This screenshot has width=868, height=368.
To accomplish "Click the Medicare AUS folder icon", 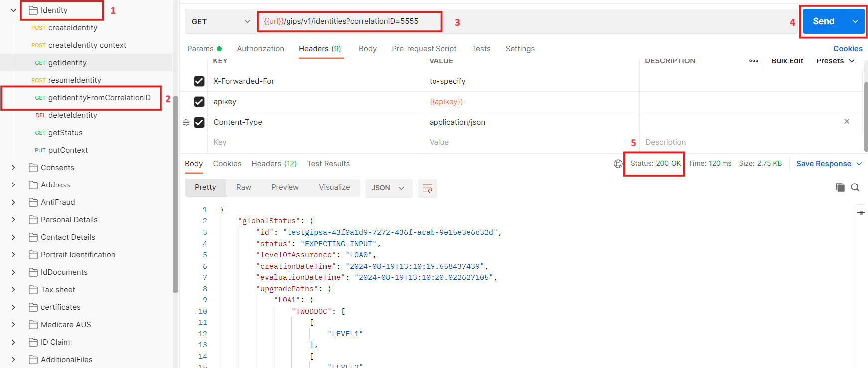I will (x=33, y=325).
